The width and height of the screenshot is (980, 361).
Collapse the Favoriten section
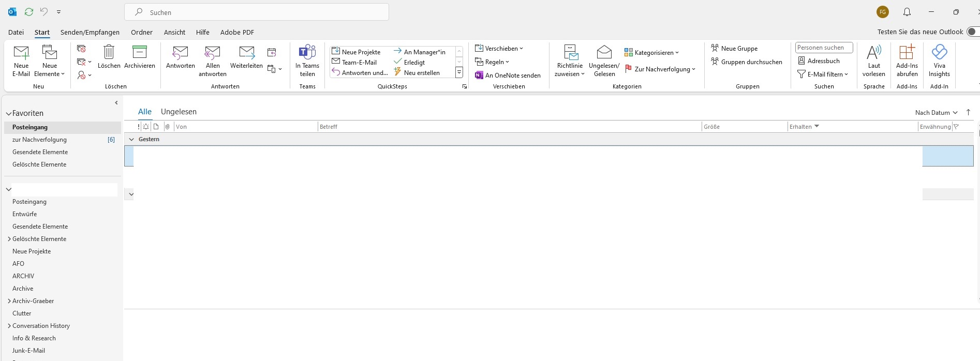(8, 113)
